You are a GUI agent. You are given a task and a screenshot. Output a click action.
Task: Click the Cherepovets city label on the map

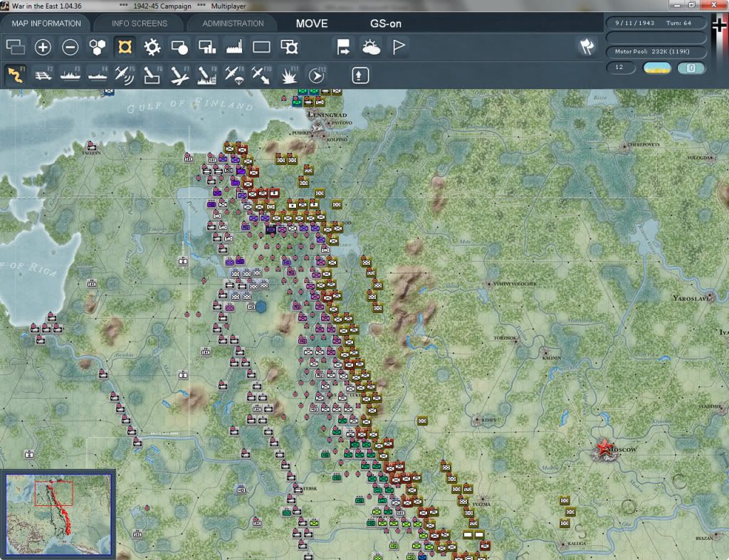(x=644, y=144)
